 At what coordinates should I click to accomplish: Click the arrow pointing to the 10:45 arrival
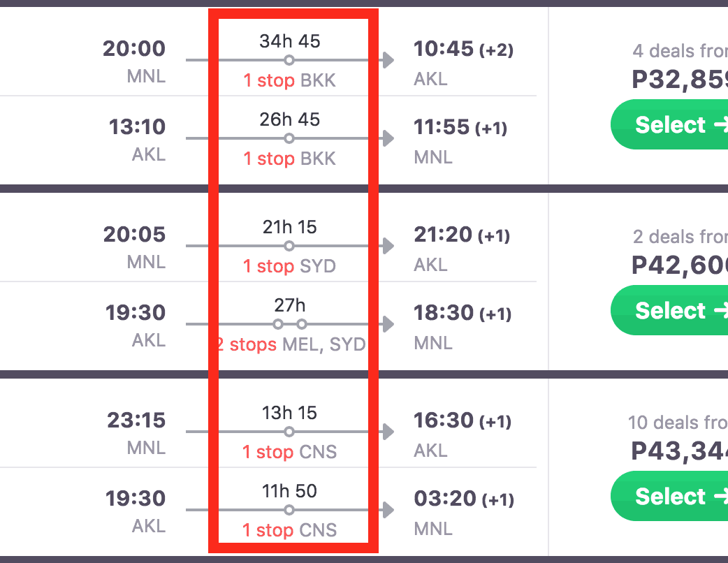(x=387, y=60)
